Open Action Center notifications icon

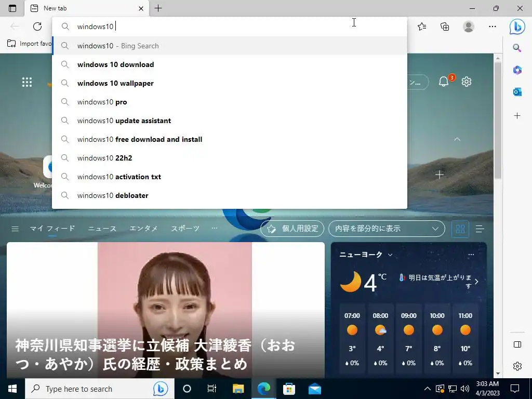[515, 389]
